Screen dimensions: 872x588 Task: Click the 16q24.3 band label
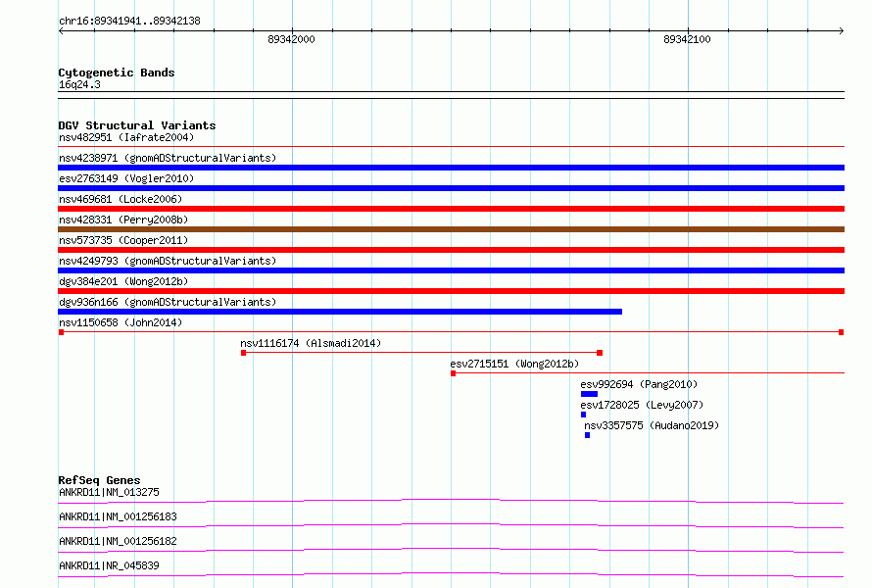click(x=79, y=84)
